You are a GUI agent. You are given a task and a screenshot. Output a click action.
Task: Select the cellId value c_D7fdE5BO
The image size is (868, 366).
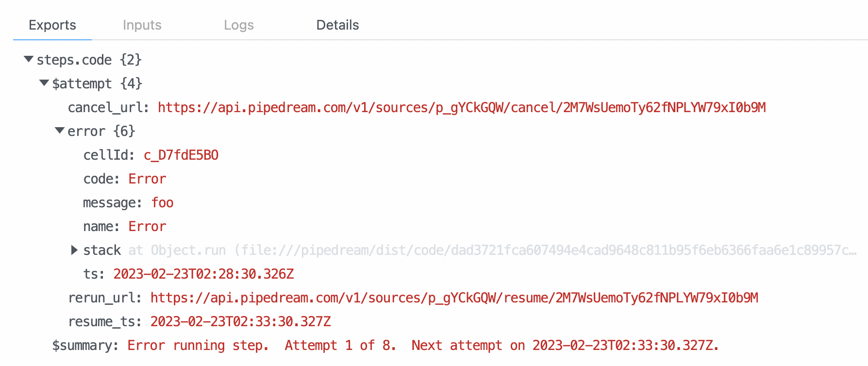(181, 155)
